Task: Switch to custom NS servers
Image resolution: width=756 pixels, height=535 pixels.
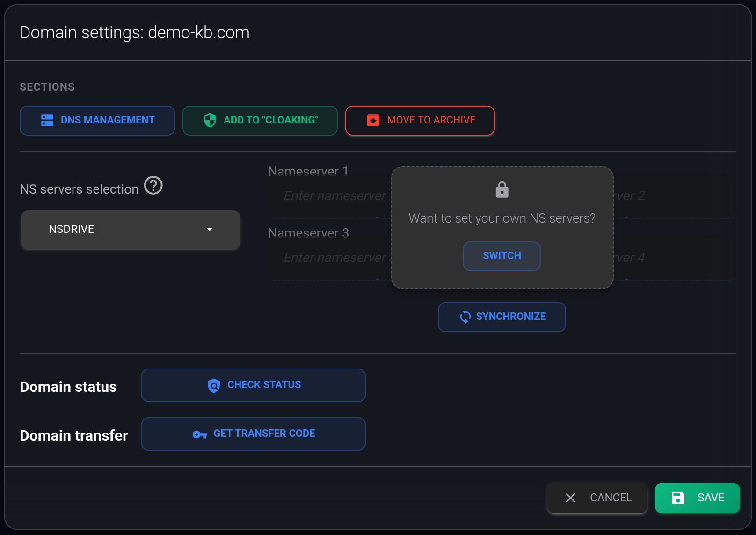Action: tap(502, 256)
